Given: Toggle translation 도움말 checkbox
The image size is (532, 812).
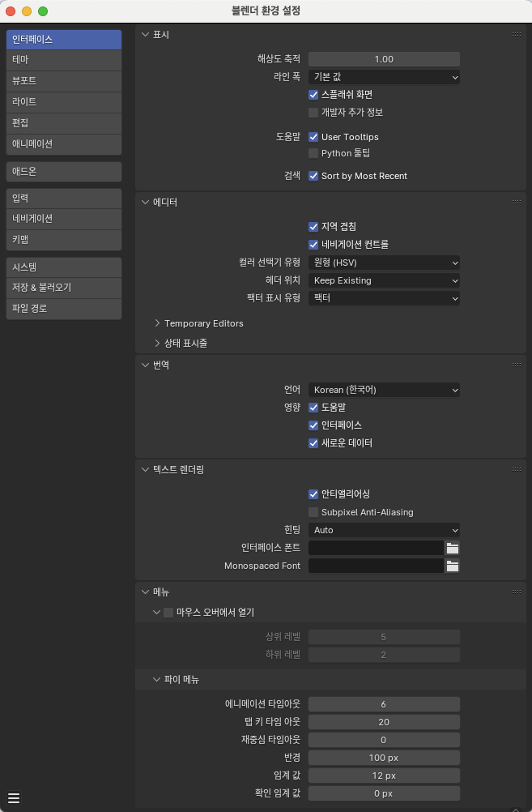Looking at the screenshot, I should click(313, 408).
